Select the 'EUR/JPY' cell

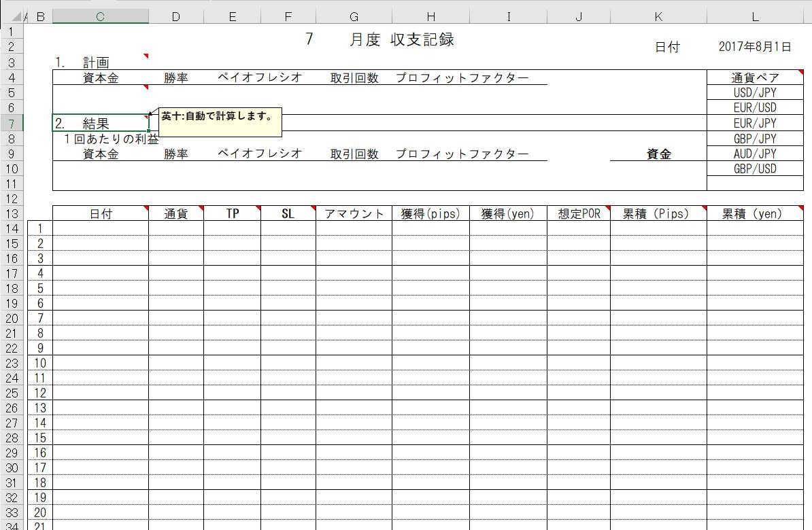755,123
